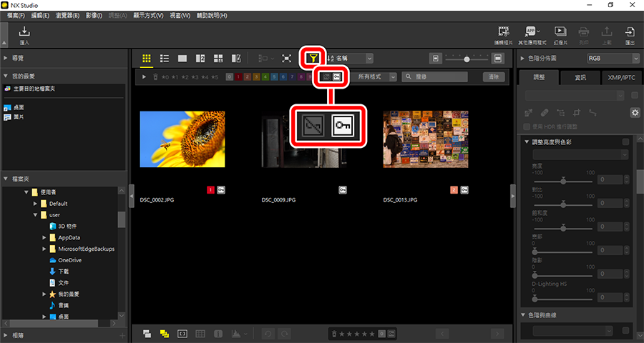Filter by trash-marked images
The height and width of the screenshot is (343, 644).
(155, 76)
